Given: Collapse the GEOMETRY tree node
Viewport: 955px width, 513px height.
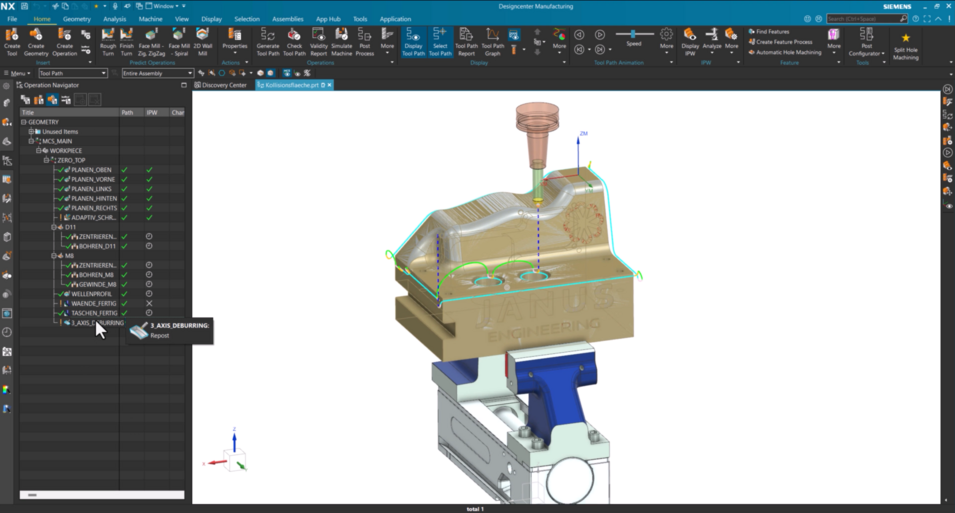Looking at the screenshot, I should point(24,122).
